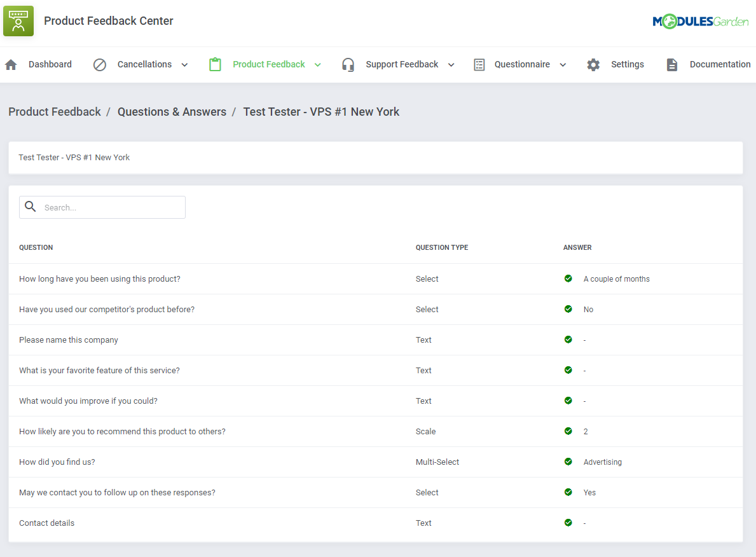Click the Product Feedback clipboard icon
The width and height of the screenshot is (756, 557).
(215, 65)
